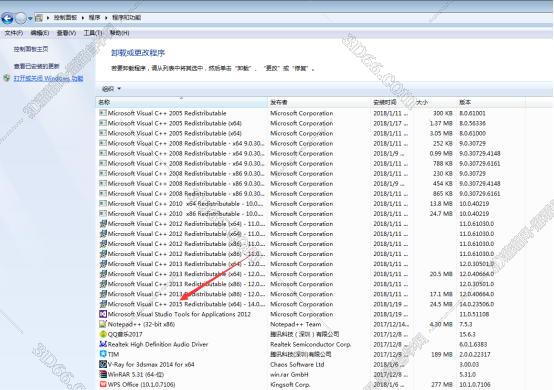Click version cell 14.0.23506.0

tap(477, 304)
